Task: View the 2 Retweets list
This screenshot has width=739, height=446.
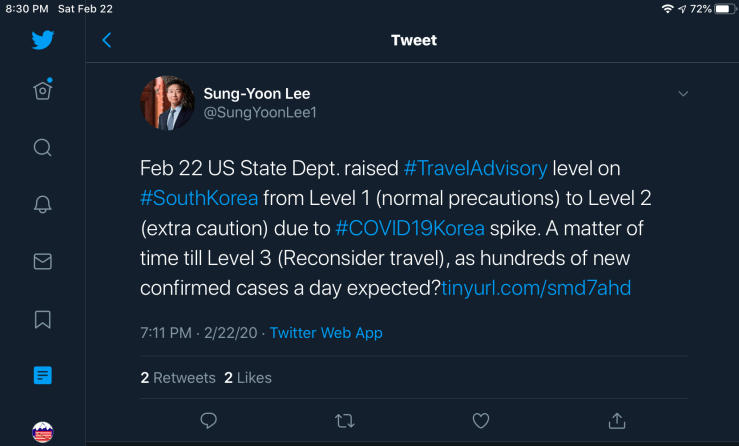Action: coord(178,377)
